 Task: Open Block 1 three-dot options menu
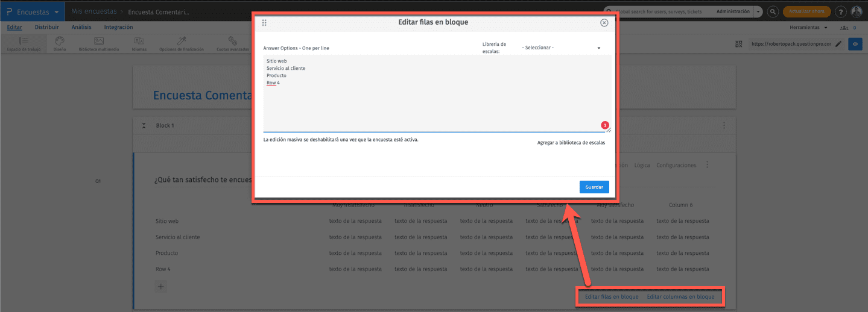coord(724,125)
